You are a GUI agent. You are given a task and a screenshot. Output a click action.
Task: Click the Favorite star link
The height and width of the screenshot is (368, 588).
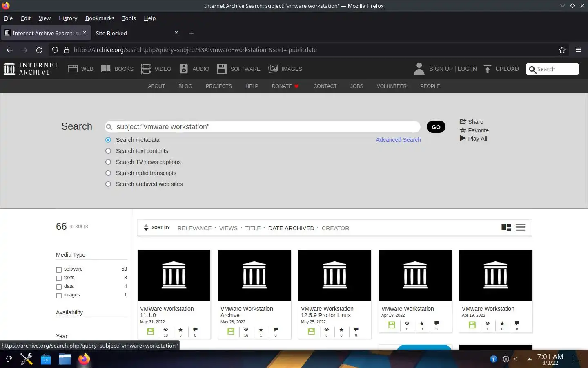pos(474,130)
